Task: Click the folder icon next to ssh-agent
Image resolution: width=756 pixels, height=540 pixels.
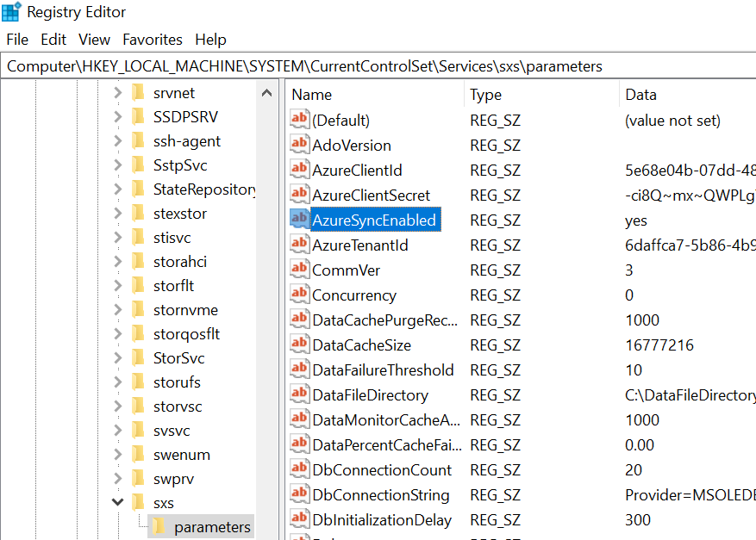Action: 138,141
